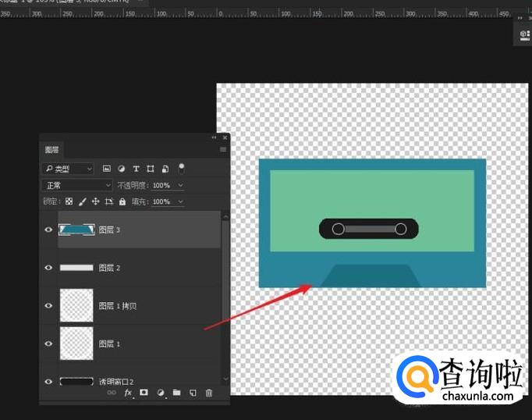Select the 图层 2 layer name
This screenshot has width=532, height=420.
pyautogui.click(x=109, y=268)
